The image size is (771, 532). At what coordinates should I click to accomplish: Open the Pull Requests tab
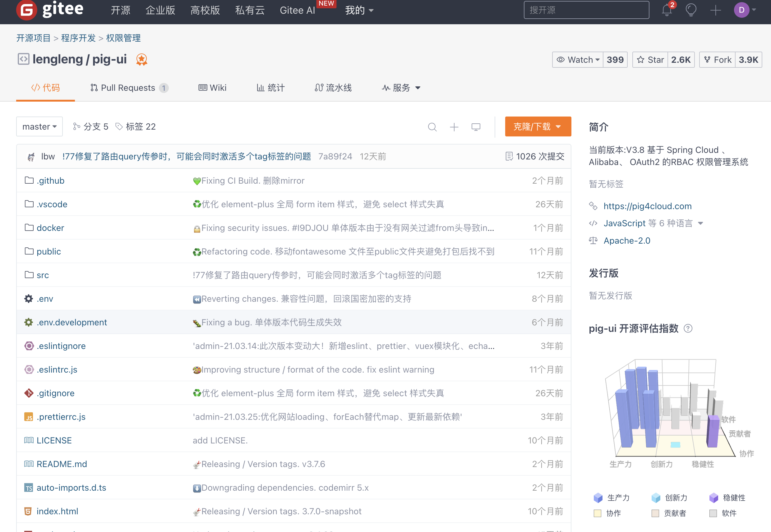pyautogui.click(x=129, y=88)
